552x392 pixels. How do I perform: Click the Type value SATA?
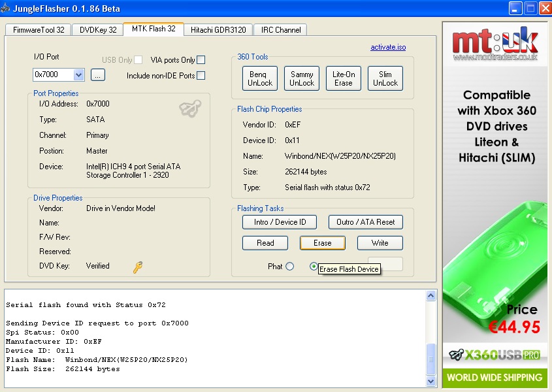click(x=95, y=120)
